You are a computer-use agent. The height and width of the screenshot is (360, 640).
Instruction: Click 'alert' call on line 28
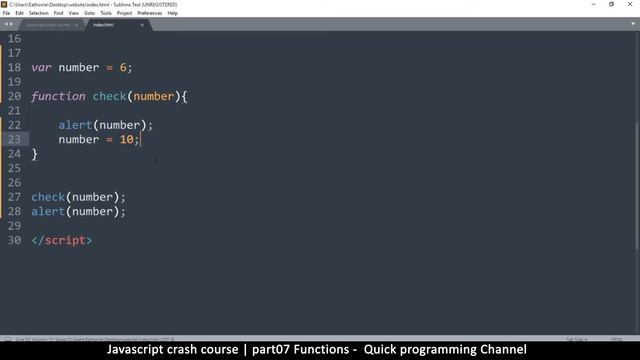(48, 211)
